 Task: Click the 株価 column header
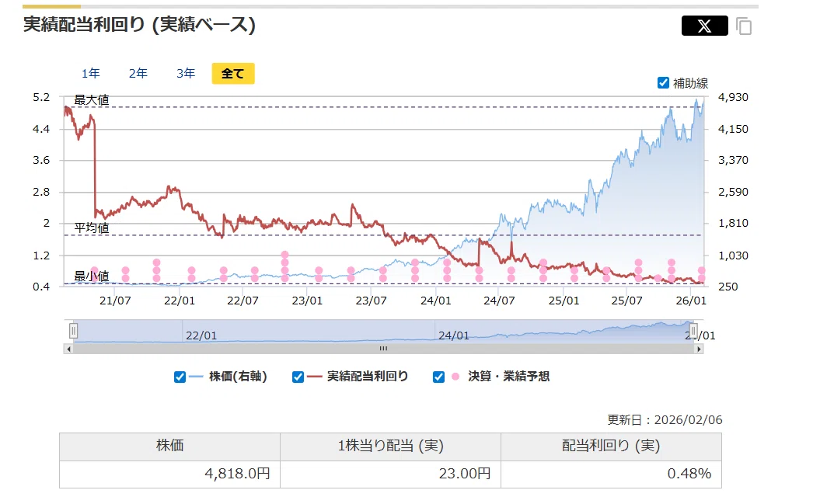(x=169, y=446)
